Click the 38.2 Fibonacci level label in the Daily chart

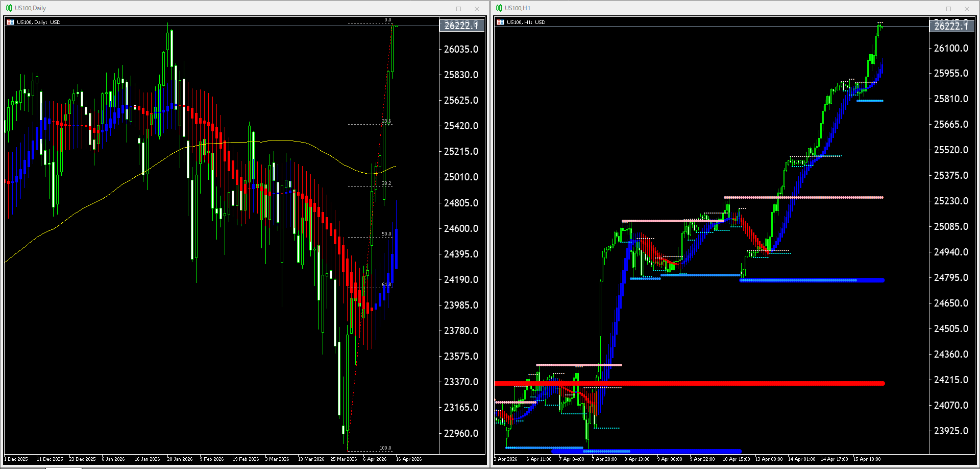(x=386, y=183)
